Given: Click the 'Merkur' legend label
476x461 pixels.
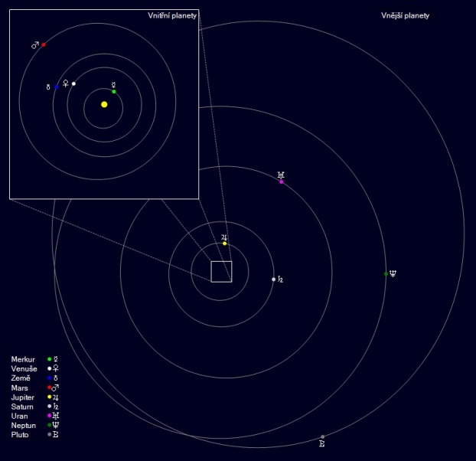Looking at the screenshot, I should pos(23,359).
